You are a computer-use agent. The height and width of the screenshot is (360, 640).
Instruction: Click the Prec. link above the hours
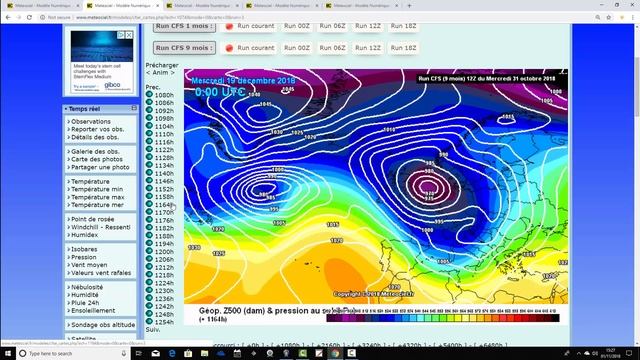(153, 87)
